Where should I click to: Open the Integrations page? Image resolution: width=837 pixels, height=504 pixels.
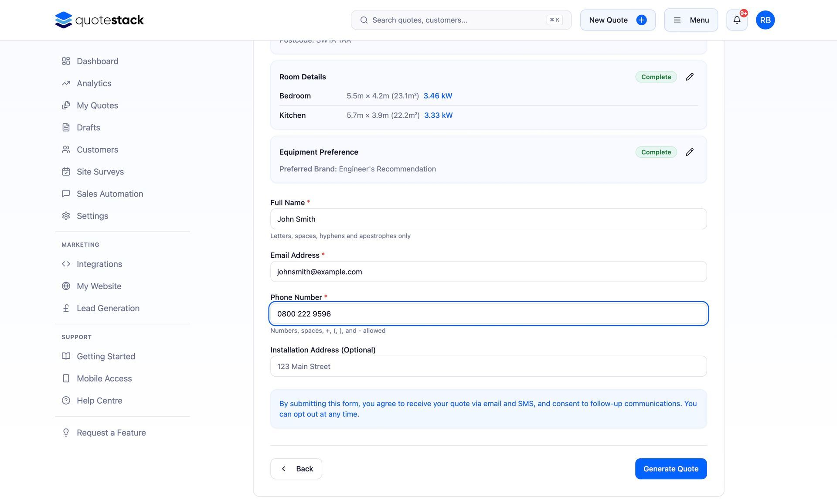pos(99,264)
